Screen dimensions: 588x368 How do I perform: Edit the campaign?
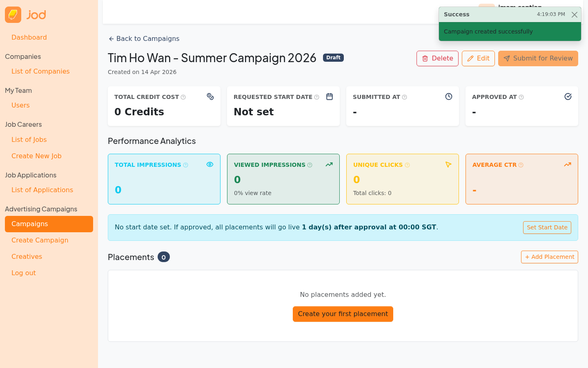[478, 58]
